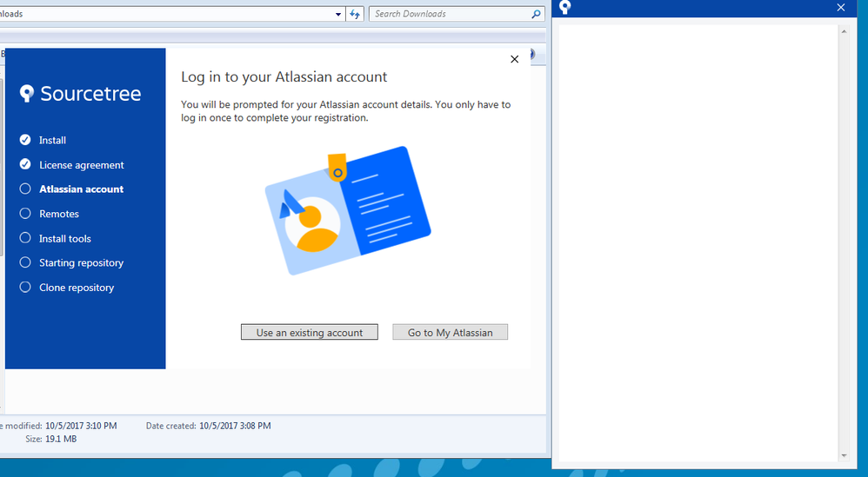
Task: Select the Remotes step
Action: (x=50, y=214)
